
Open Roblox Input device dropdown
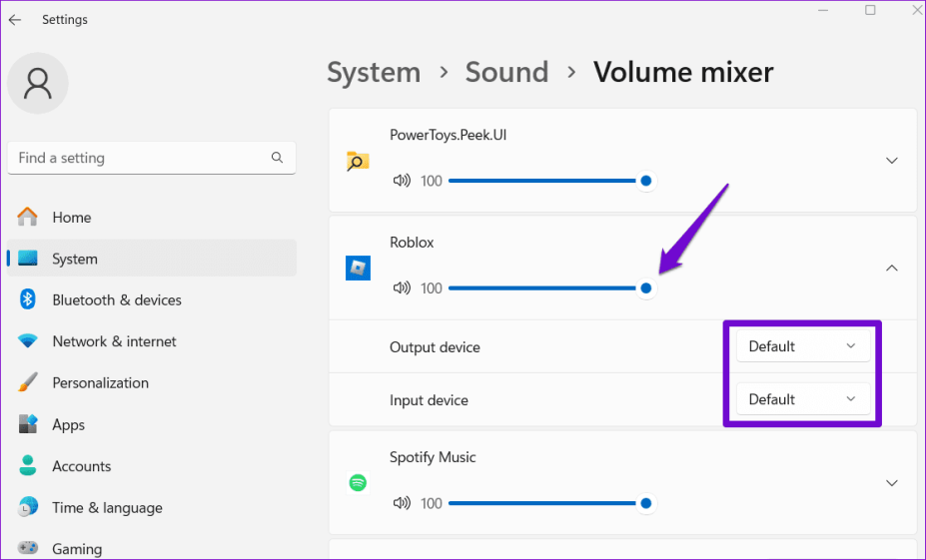[x=802, y=399]
